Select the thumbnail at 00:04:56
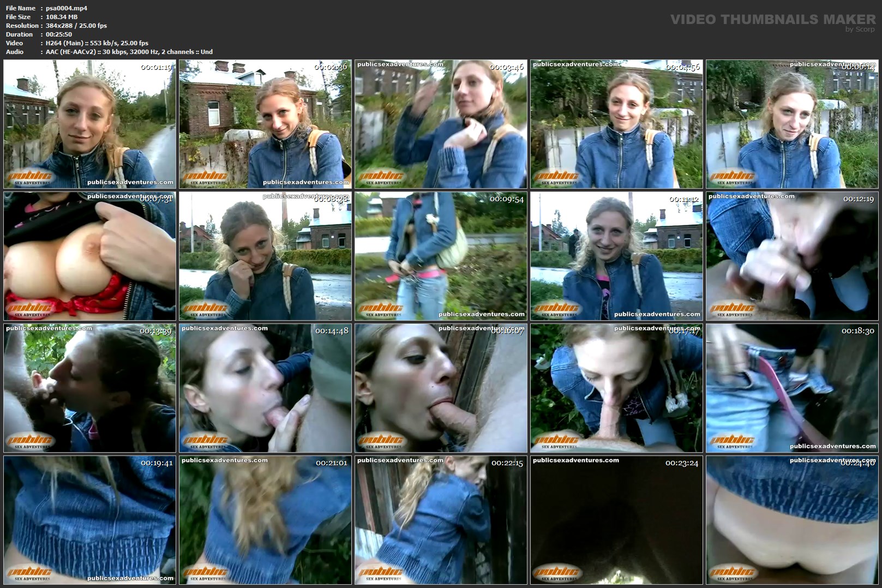Viewport: 882px width, 588px height. pos(616,124)
